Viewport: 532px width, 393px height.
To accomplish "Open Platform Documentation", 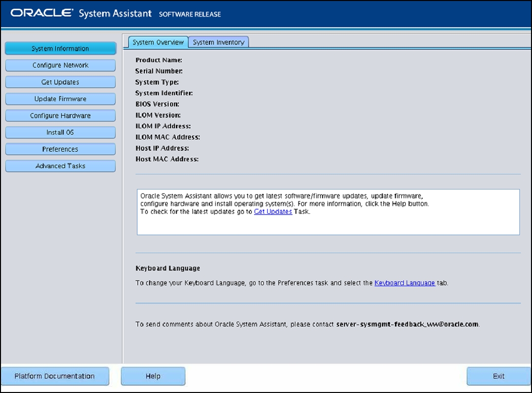I will click(55, 376).
